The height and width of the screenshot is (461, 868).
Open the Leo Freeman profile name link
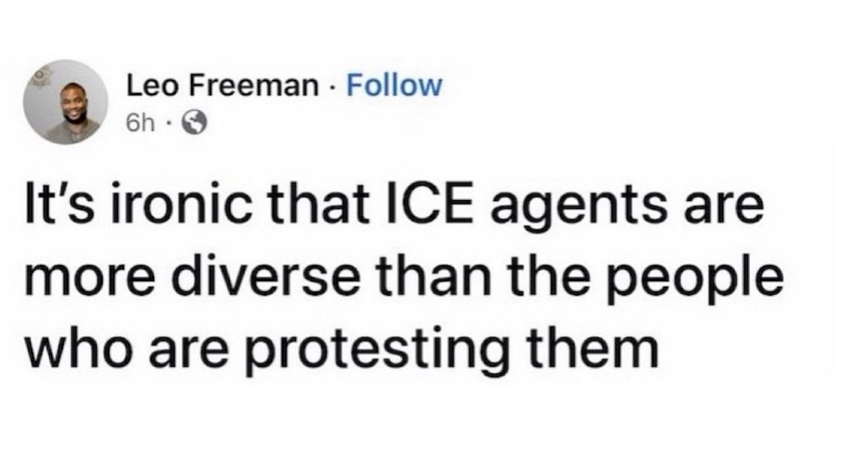click(222, 86)
